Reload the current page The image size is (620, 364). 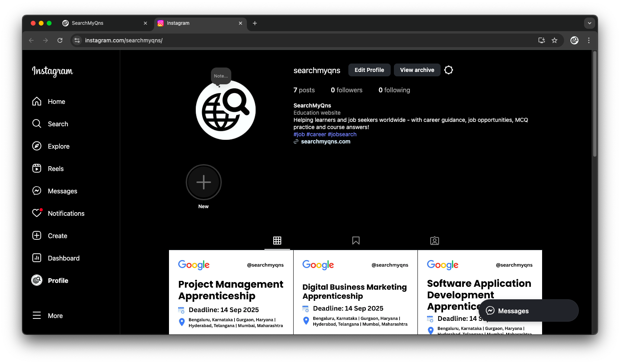(x=60, y=40)
